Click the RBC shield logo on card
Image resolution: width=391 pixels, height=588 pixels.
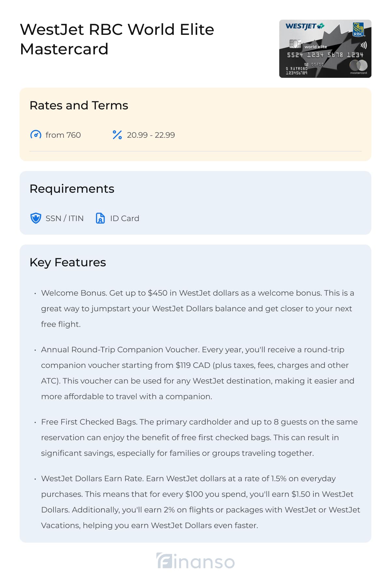pyautogui.click(x=358, y=29)
